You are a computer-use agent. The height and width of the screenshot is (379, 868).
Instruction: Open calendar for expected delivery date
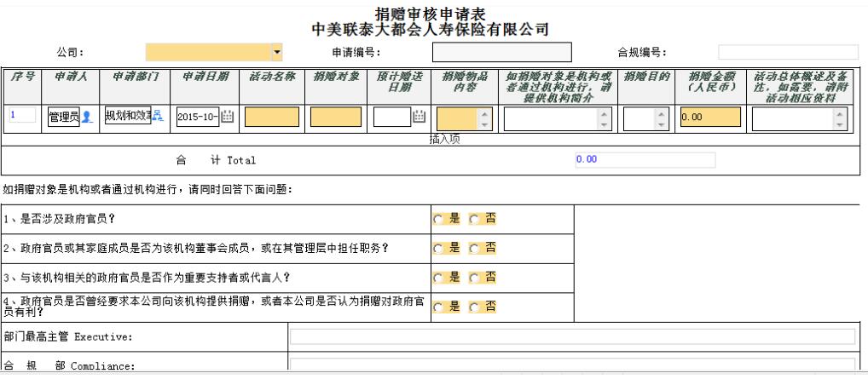pyautogui.click(x=419, y=116)
